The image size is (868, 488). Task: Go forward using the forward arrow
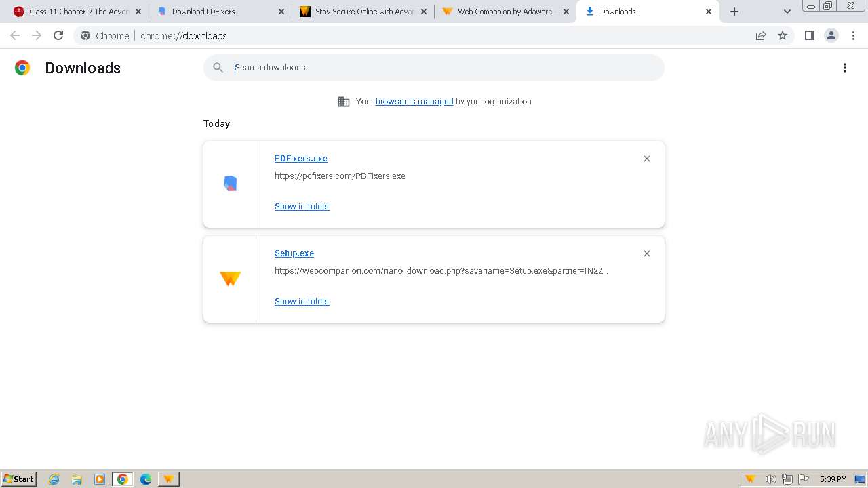pyautogui.click(x=37, y=35)
